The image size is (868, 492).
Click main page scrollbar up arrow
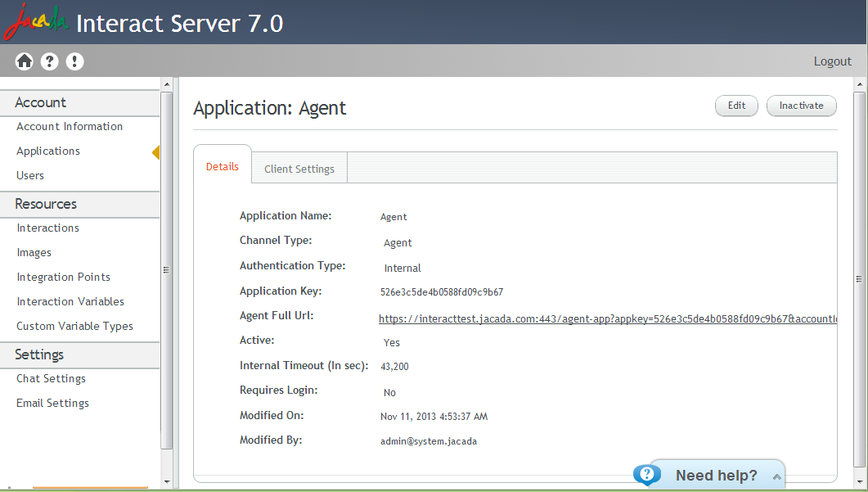point(860,84)
